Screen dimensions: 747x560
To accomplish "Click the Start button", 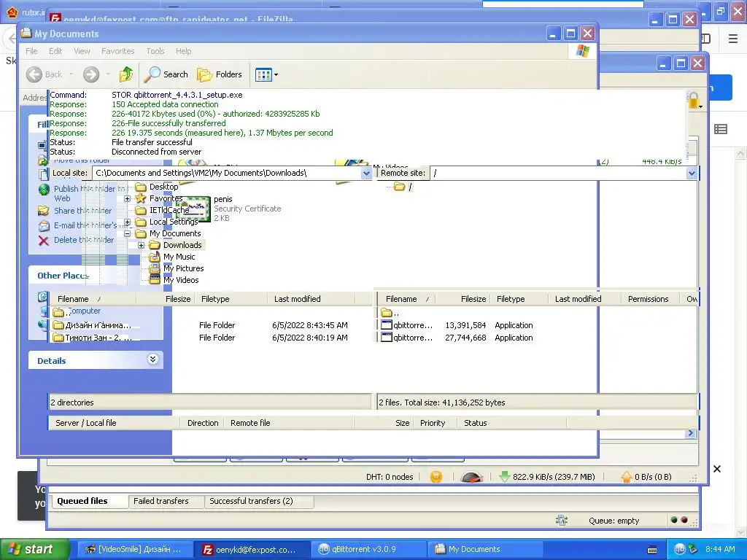I will coord(35,549).
